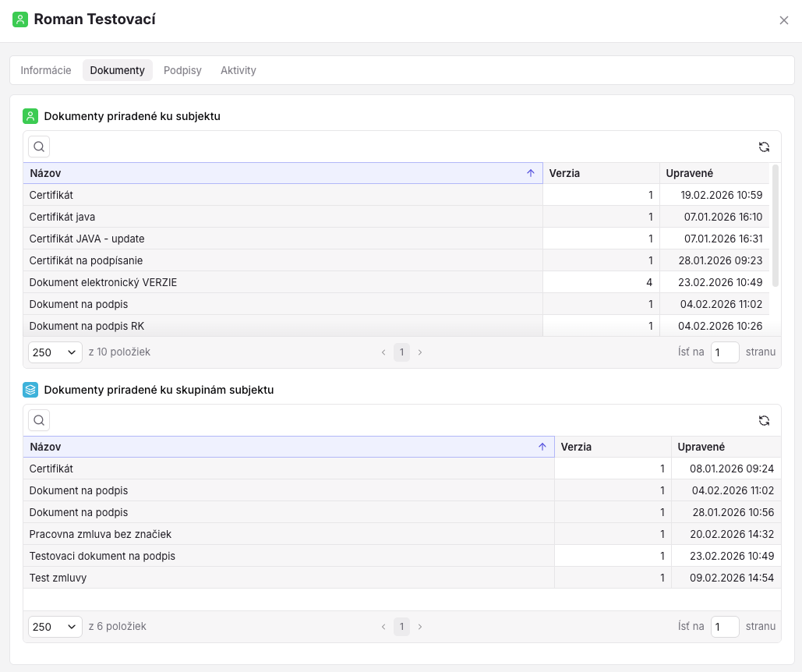Screen dimensions: 802x672
Task: Click the group documents section layers icon
Action: pyautogui.click(x=30, y=390)
